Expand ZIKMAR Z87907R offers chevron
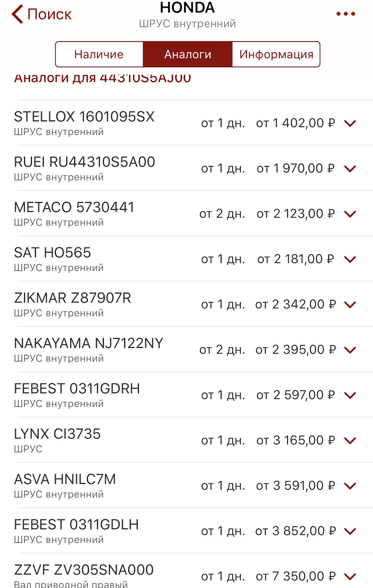 tap(350, 305)
